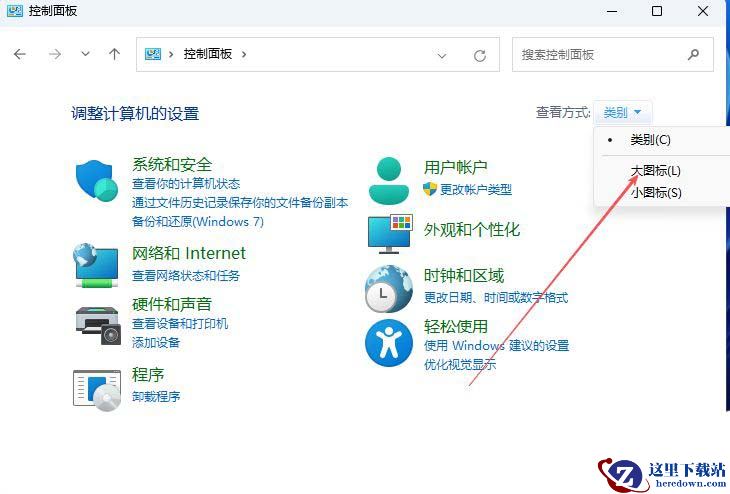Click the 搜索控制面板 search field

point(600,55)
